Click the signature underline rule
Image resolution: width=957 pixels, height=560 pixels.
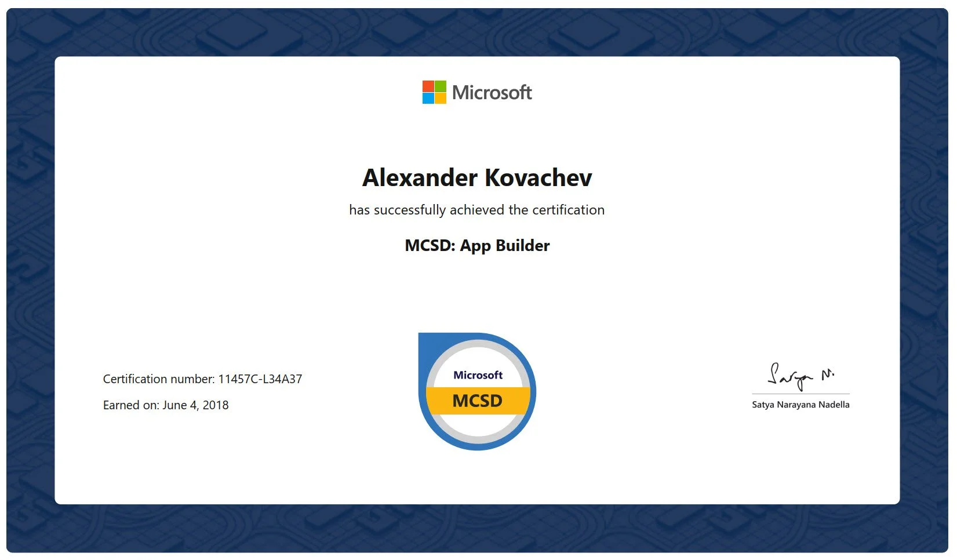[x=800, y=392]
